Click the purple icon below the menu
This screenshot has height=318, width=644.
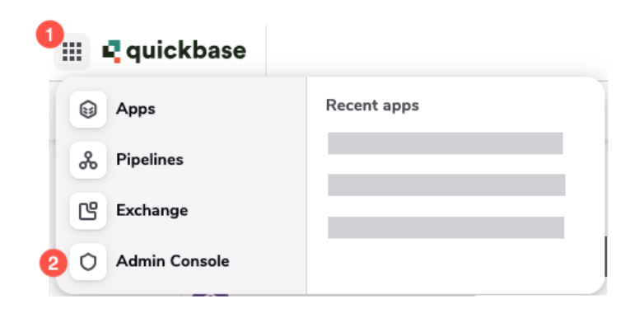pyautogui.click(x=210, y=295)
